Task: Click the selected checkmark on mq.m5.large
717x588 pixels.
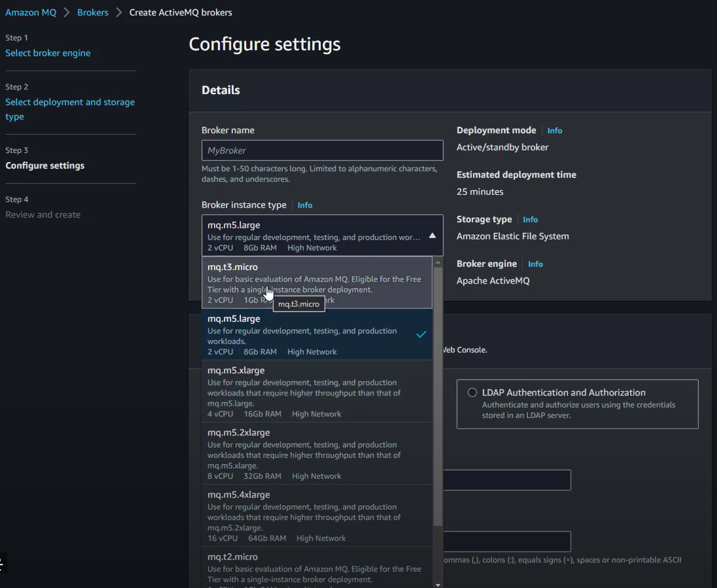Action: pos(421,334)
